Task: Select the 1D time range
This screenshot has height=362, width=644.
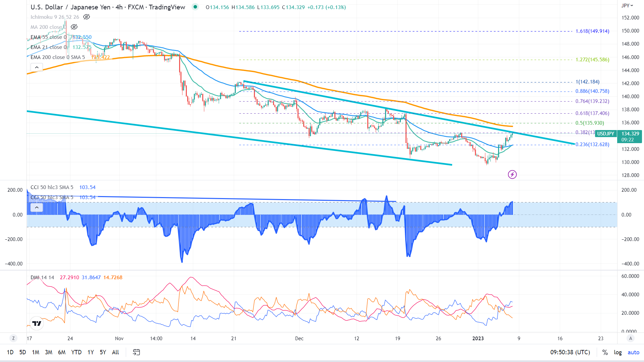Action: (x=10, y=352)
